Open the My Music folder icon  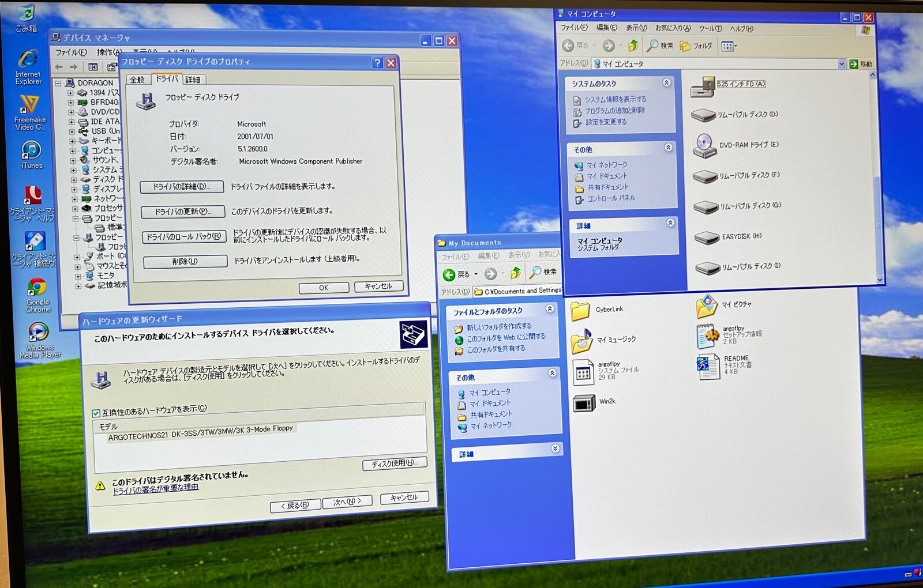[x=603, y=340]
